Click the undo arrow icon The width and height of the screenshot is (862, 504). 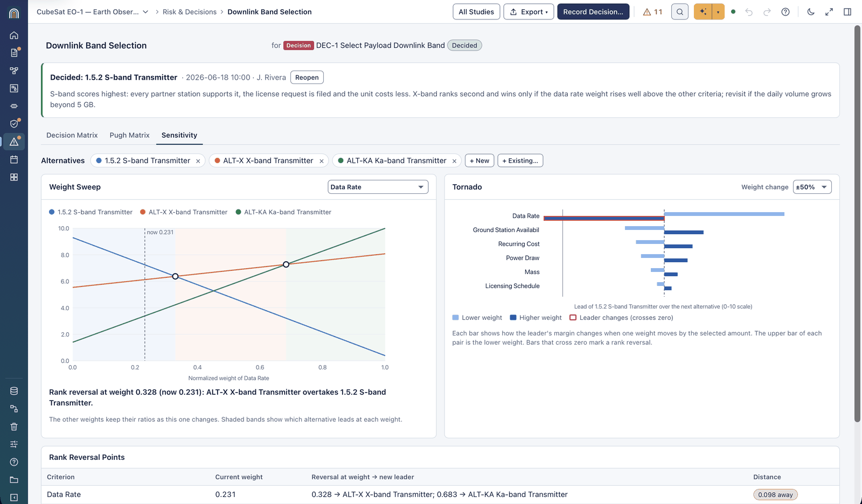[749, 12]
